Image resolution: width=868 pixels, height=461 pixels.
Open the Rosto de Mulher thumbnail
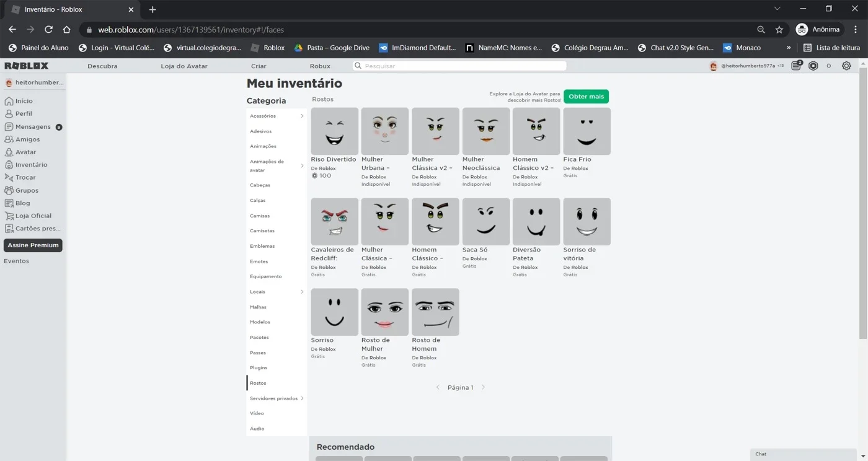pos(385,312)
